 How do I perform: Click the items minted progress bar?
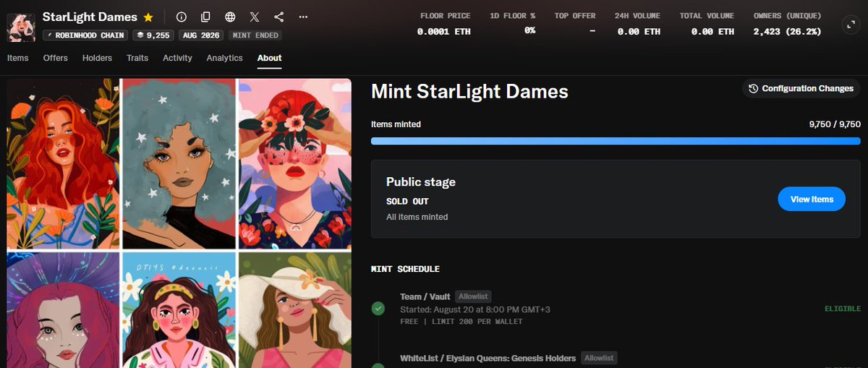click(x=616, y=140)
